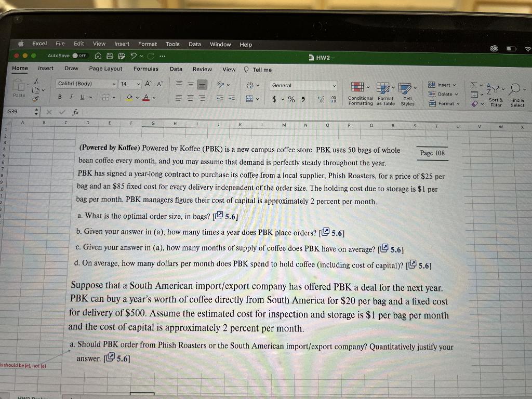The height and width of the screenshot is (399, 532).
Task: Click the Cut scissors icon
Action: pos(36,81)
